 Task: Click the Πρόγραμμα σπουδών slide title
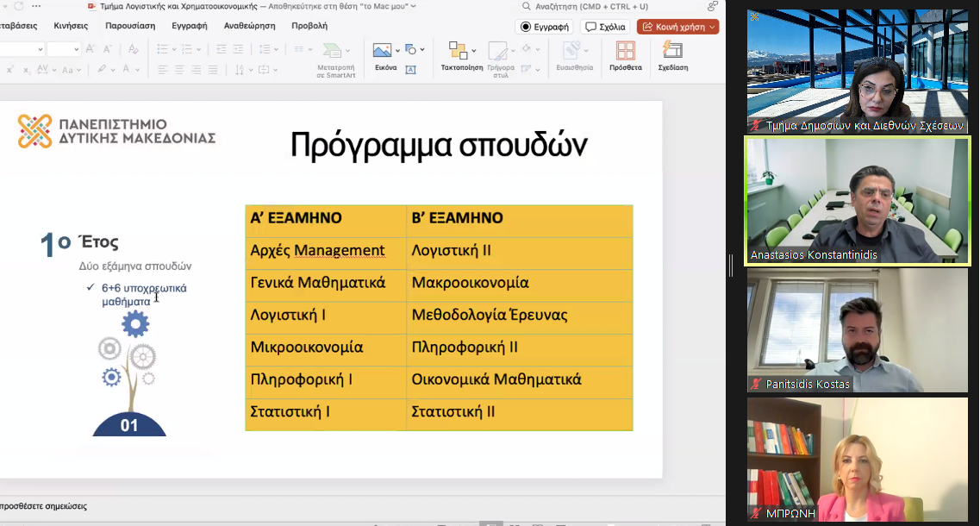[x=439, y=145]
